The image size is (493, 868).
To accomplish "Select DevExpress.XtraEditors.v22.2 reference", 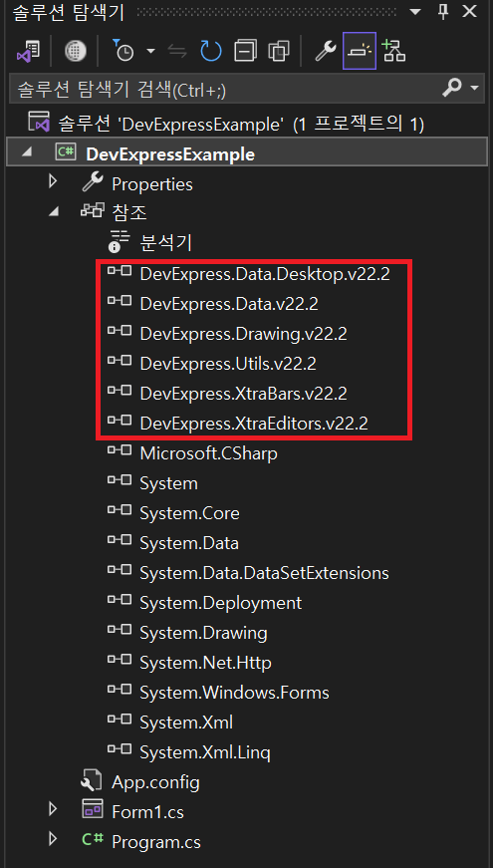I will point(254,424).
